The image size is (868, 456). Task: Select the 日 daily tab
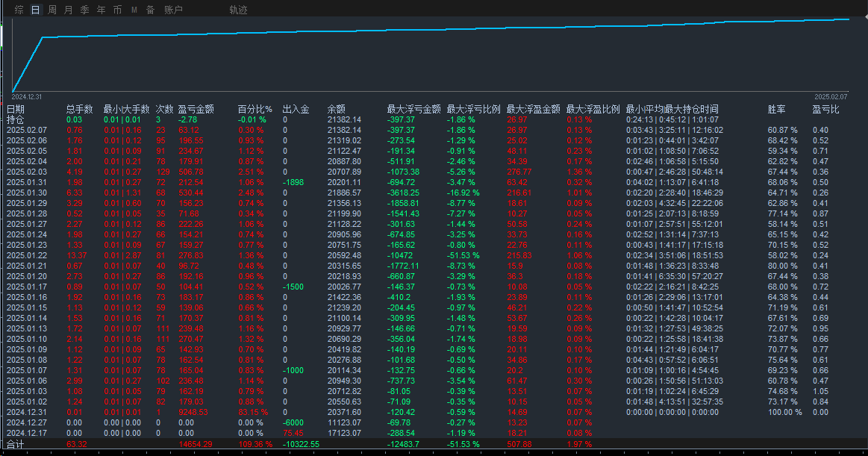pyautogui.click(x=35, y=10)
